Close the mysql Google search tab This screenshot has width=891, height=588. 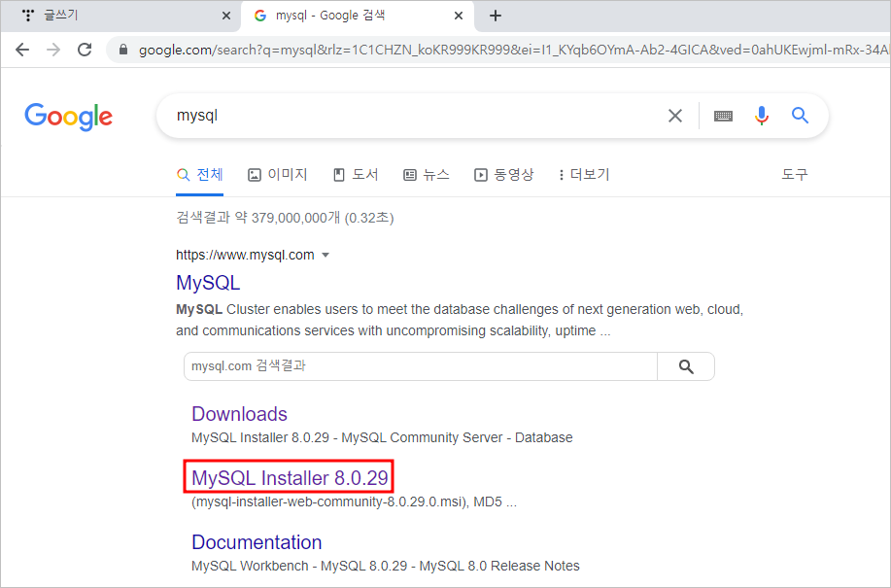(x=459, y=16)
